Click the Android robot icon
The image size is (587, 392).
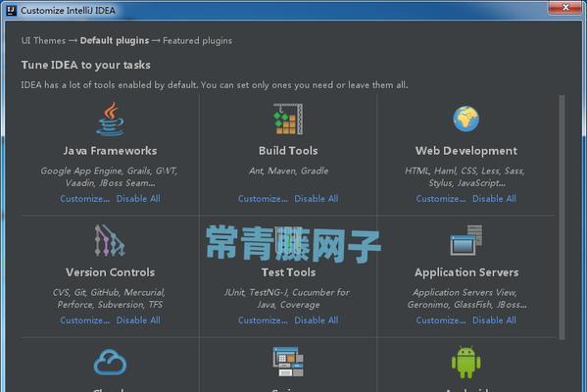pos(465,362)
